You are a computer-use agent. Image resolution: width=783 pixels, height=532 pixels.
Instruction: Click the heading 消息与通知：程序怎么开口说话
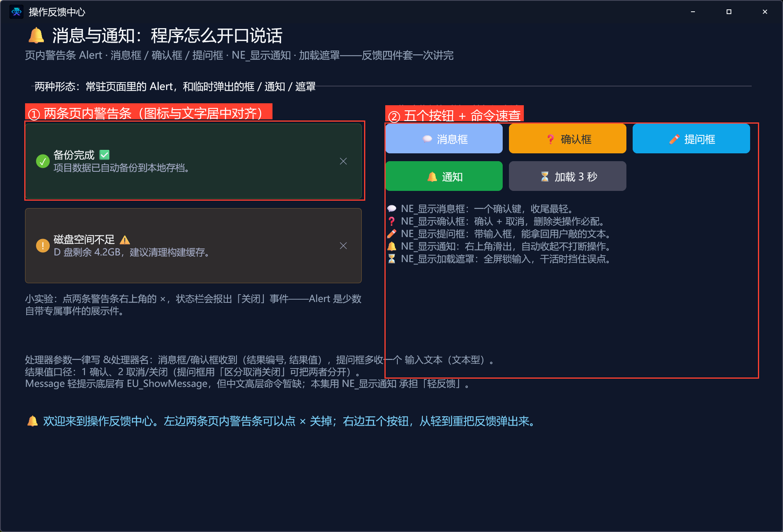pos(167,36)
